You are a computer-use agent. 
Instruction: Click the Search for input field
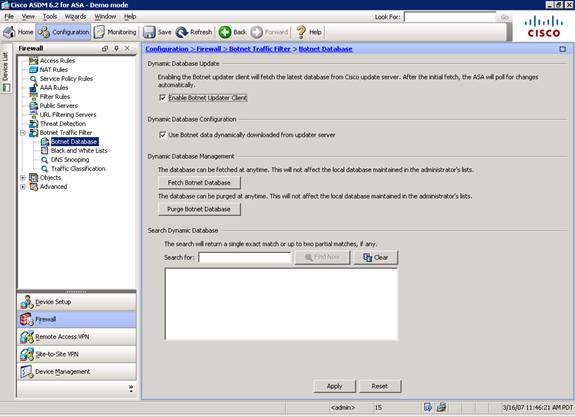click(245, 257)
